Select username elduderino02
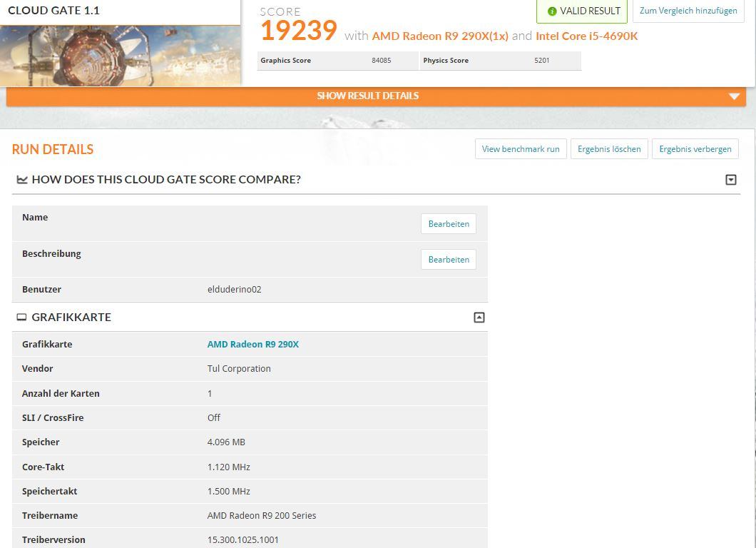 click(x=235, y=290)
